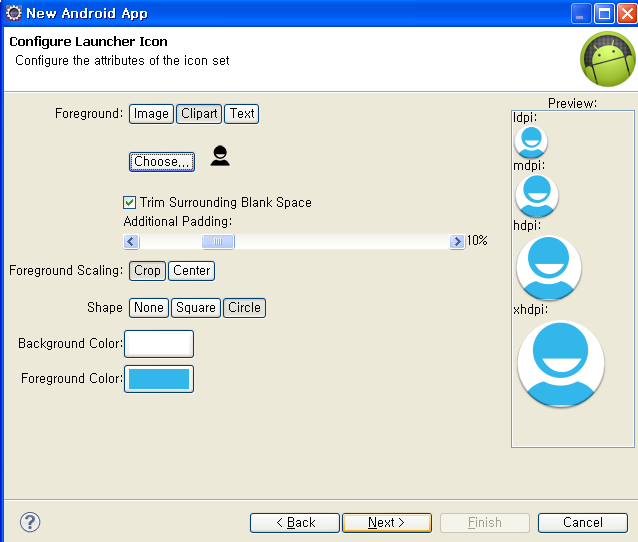
Task: Open the Background Color white swatch
Action: [x=159, y=344]
